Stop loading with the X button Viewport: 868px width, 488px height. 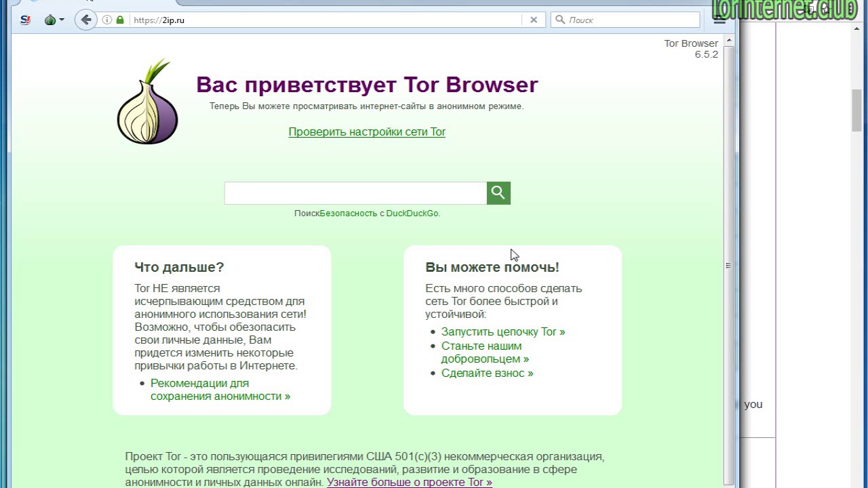tap(534, 20)
